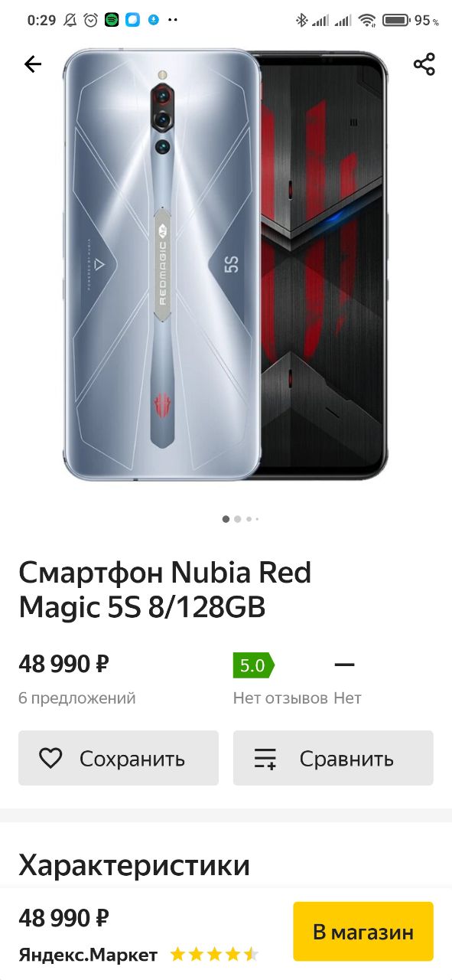
Task: Tap the Bluetooth status icon
Action: (301, 20)
